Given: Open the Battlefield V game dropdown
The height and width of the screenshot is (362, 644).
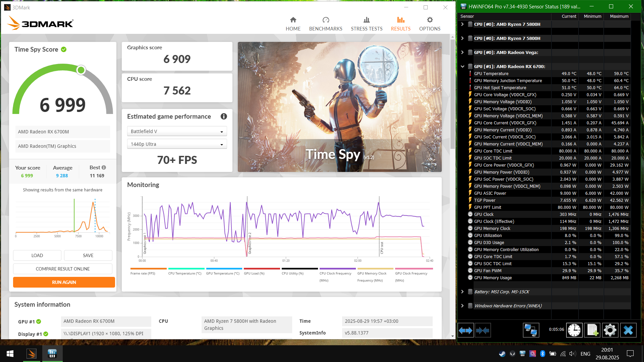Looking at the screenshot, I should [x=177, y=131].
